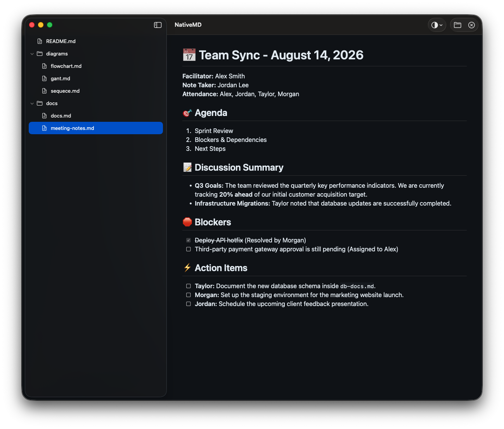The image size is (504, 429).
Task: Click the diagrams folder icon
Action: point(40,54)
